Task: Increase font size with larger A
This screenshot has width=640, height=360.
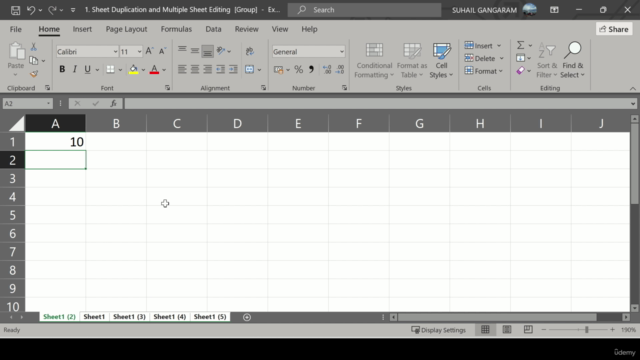Action: (x=149, y=51)
